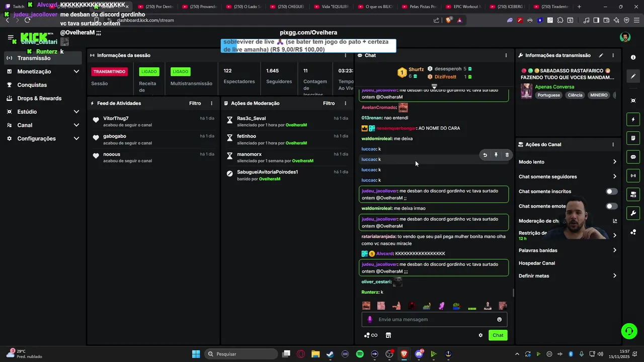This screenshot has width=644, height=362.
Task: Open Chat panel options menu
Action: click(x=506, y=55)
